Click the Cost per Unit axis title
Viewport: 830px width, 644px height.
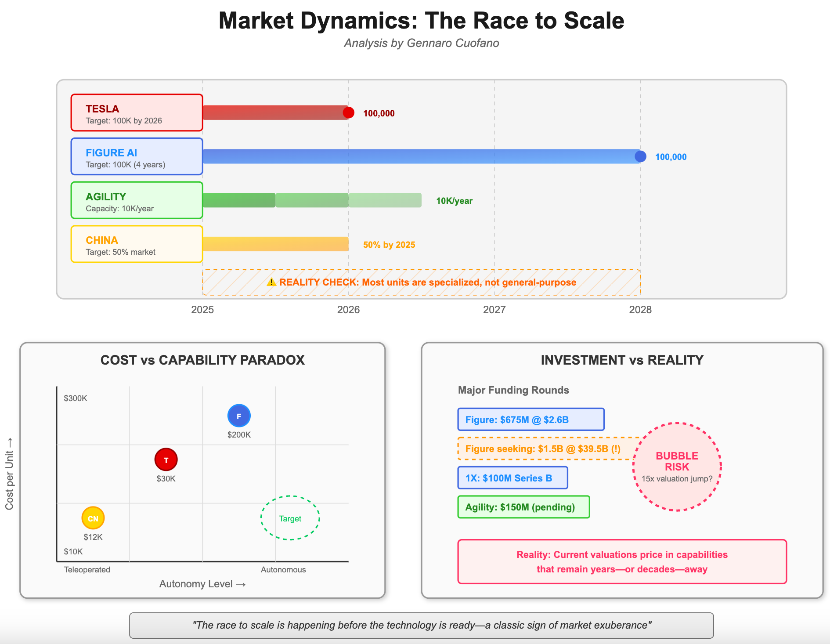pyautogui.click(x=9, y=474)
